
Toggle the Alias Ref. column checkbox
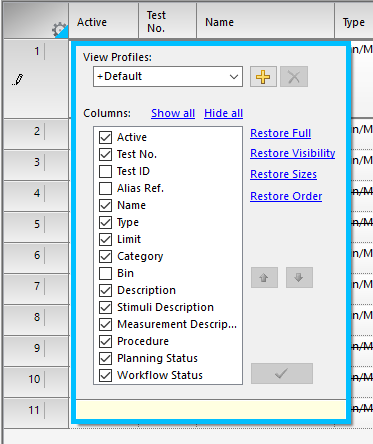(105, 188)
